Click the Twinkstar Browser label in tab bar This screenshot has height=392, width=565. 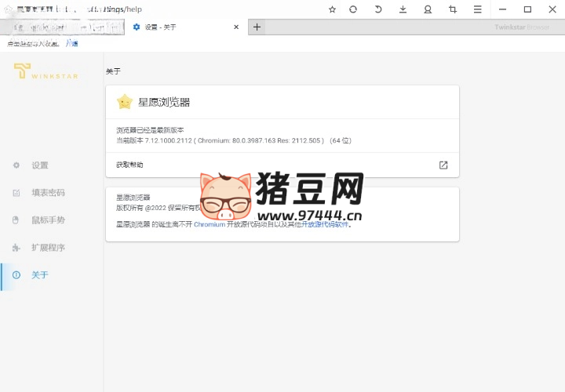[522, 27]
